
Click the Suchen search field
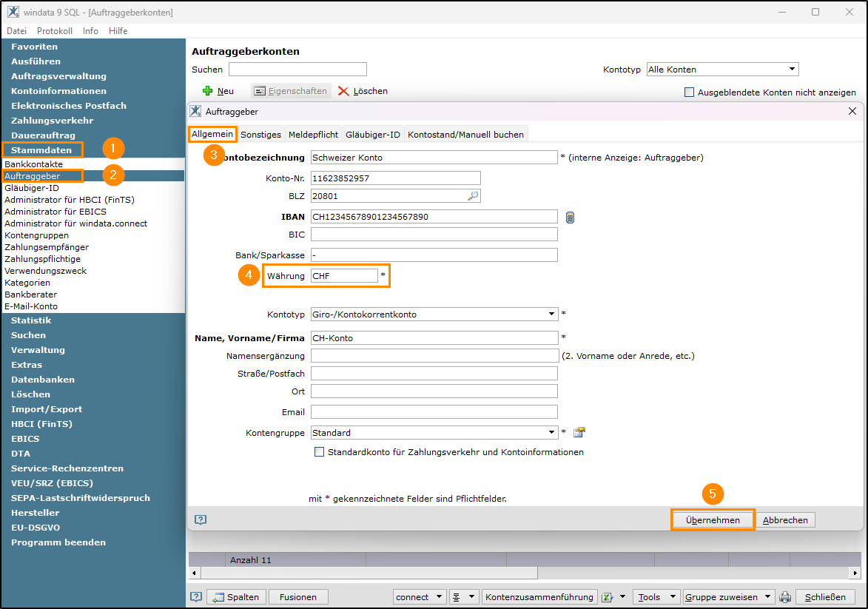click(297, 70)
